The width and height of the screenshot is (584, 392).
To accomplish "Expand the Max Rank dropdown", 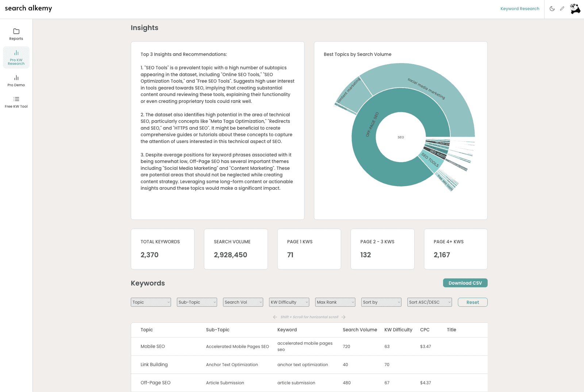I will click(x=335, y=302).
